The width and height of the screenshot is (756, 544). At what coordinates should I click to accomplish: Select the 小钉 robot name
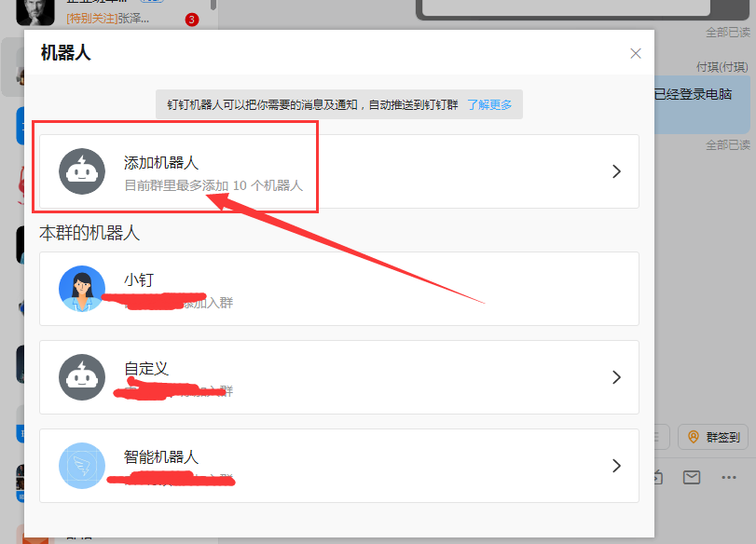(x=139, y=279)
